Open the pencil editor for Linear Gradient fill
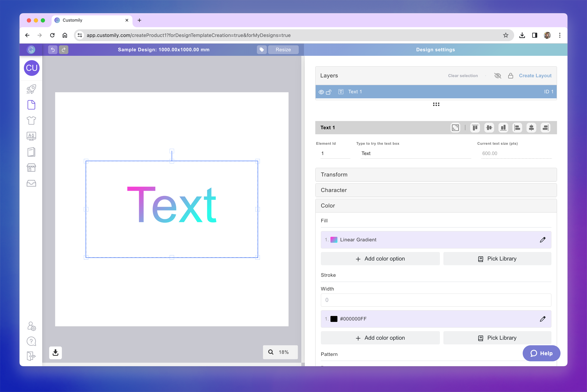Image resolution: width=587 pixels, height=392 pixels. pos(543,240)
